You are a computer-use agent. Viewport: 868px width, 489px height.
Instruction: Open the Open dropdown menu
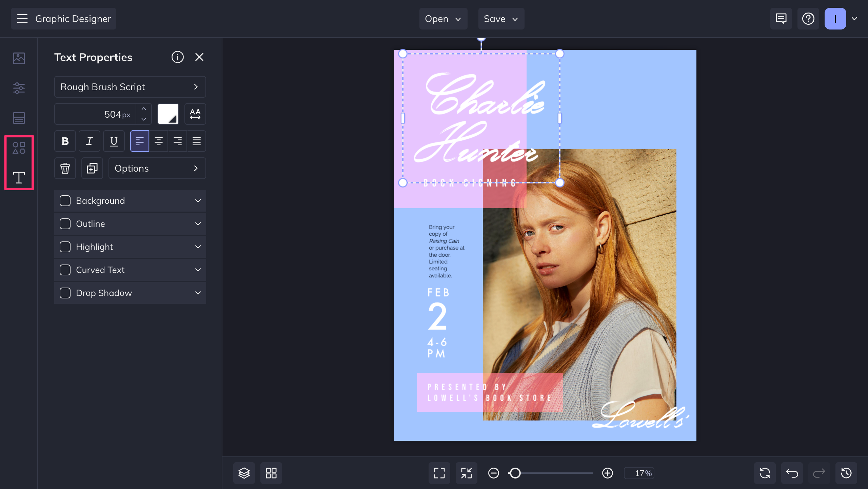tap(443, 19)
